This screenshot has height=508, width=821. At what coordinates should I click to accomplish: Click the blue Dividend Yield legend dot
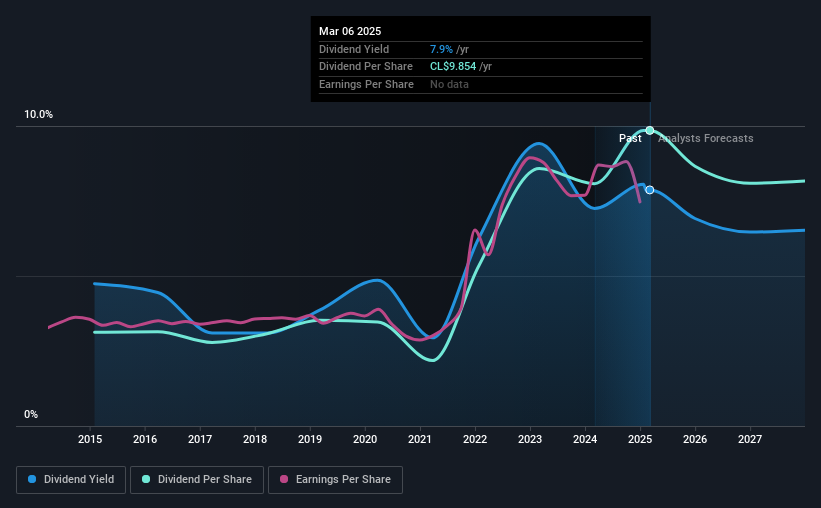coord(32,479)
